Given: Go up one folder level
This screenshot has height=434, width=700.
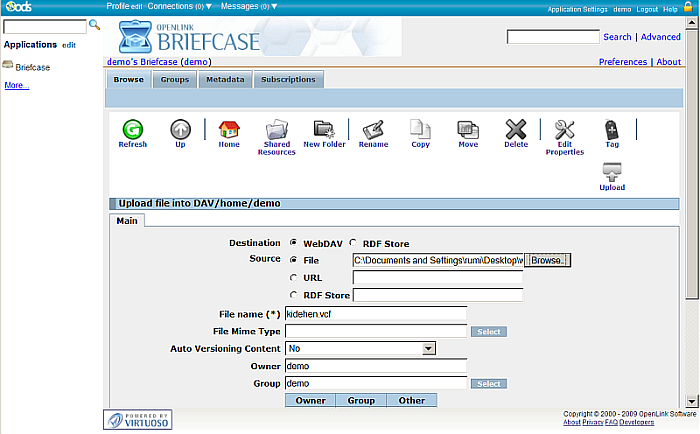Looking at the screenshot, I should pos(180,130).
